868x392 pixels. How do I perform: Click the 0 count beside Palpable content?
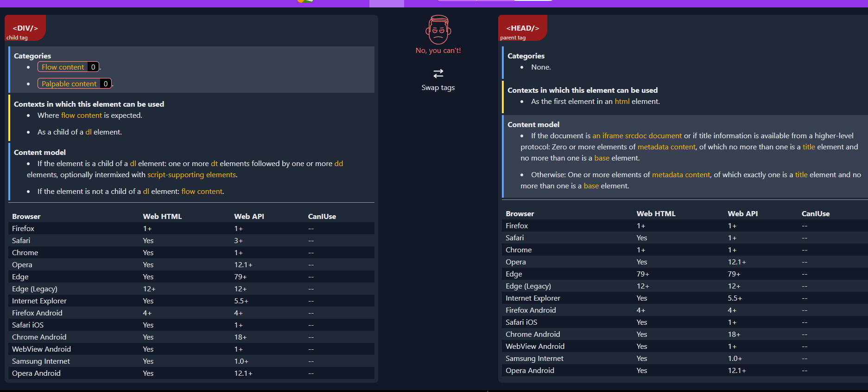tap(106, 84)
